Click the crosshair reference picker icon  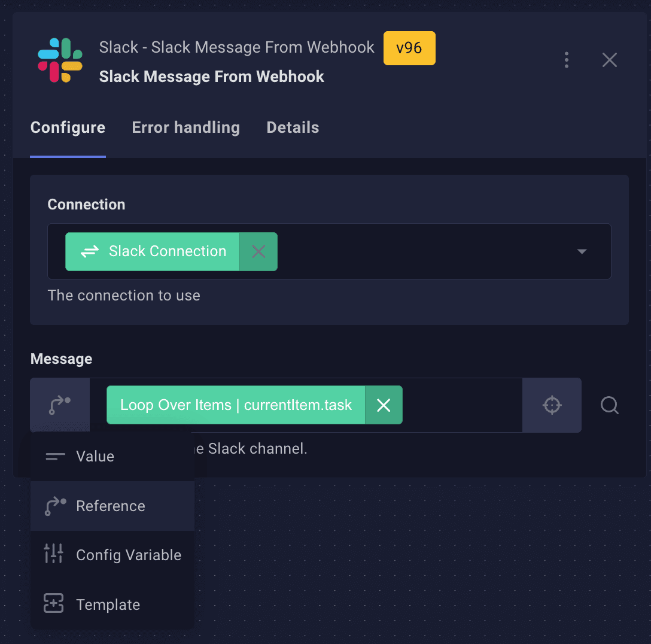pos(552,405)
